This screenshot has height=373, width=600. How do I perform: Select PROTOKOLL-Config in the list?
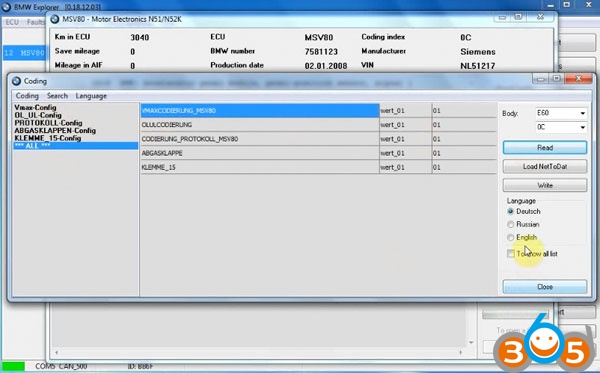pyautogui.click(x=48, y=123)
